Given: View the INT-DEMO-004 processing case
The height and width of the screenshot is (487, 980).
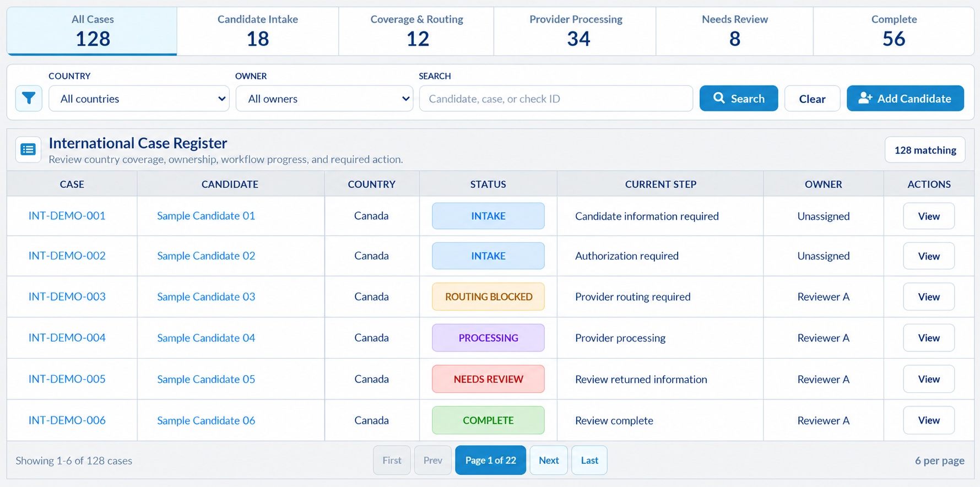Looking at the screenshot, I should [x=929, y=338].
